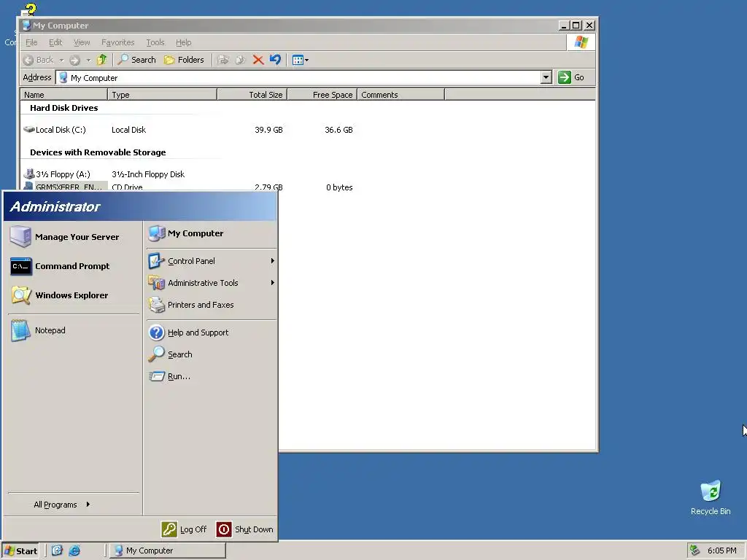Open the Forward history dropdown arrow
Screen dimensions: 747x560
point(88,60)
